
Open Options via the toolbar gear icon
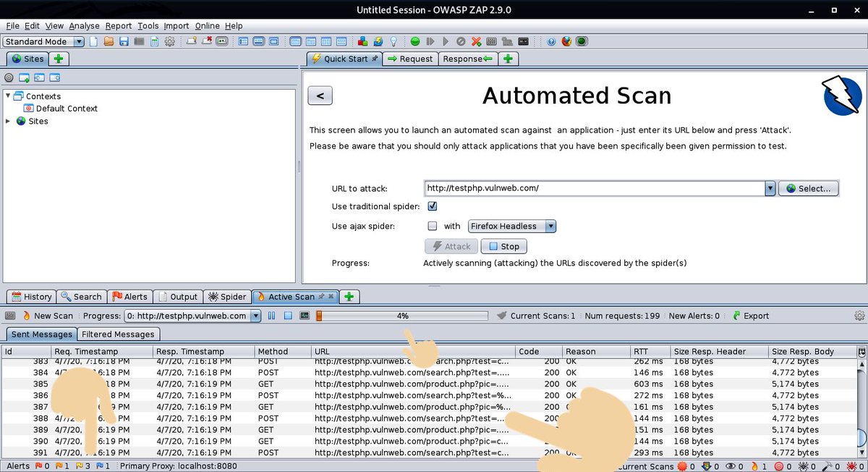pyautogui.click(x=169, y=41)
